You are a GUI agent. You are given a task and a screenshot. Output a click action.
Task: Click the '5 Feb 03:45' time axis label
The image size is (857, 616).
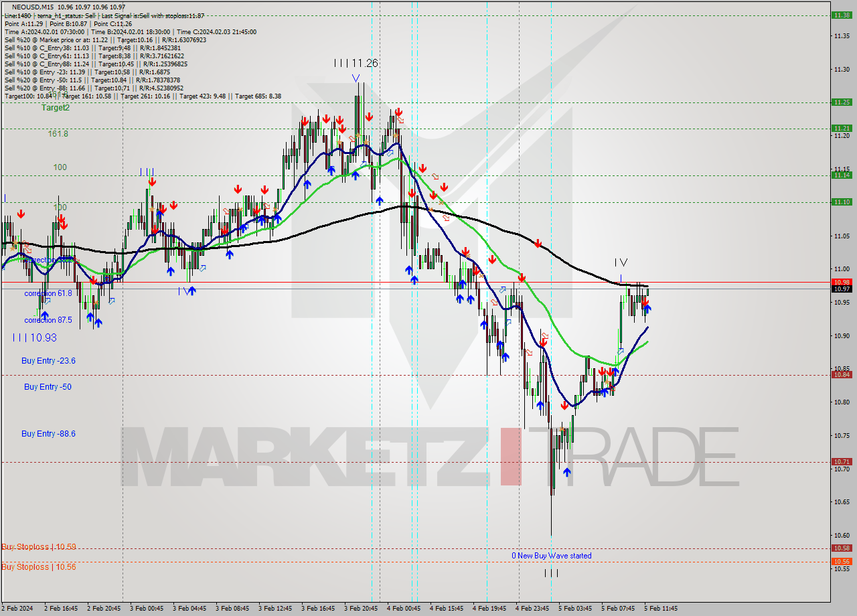[574, 609]
